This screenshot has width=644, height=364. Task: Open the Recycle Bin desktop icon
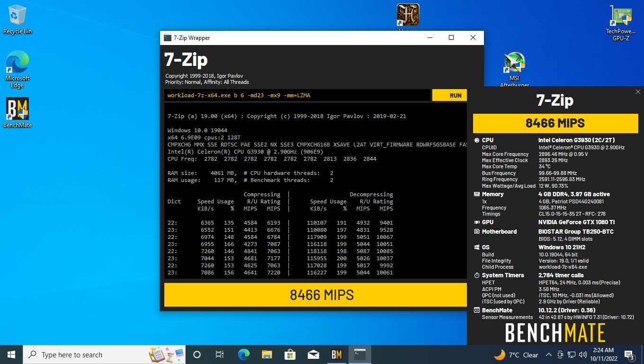pos(18,19)
